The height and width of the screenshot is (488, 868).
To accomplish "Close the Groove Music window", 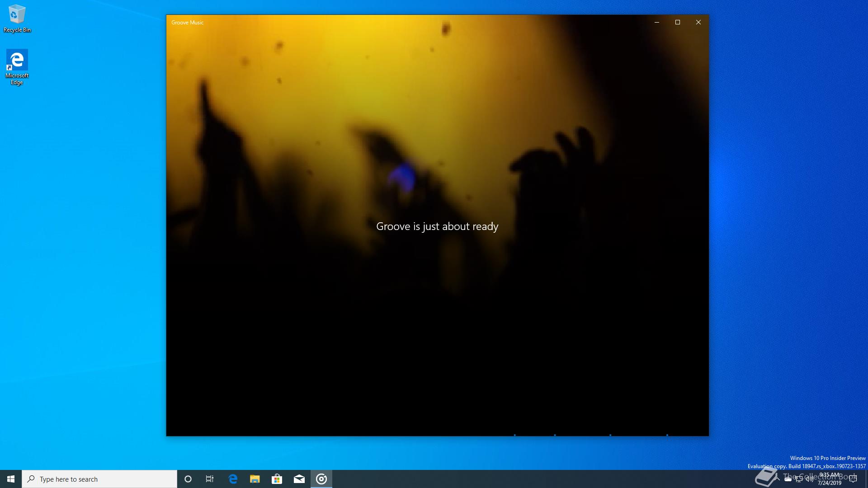I will (698, 22).
